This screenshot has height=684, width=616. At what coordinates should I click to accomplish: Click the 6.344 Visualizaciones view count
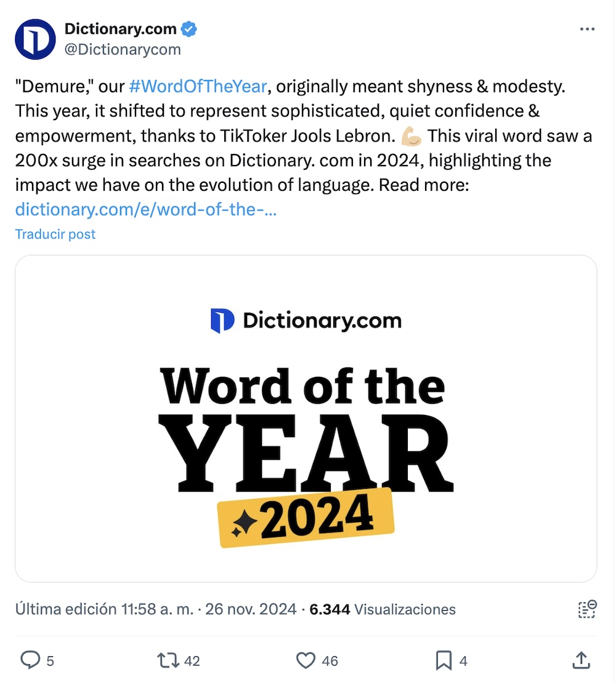(x=382, y=610)
